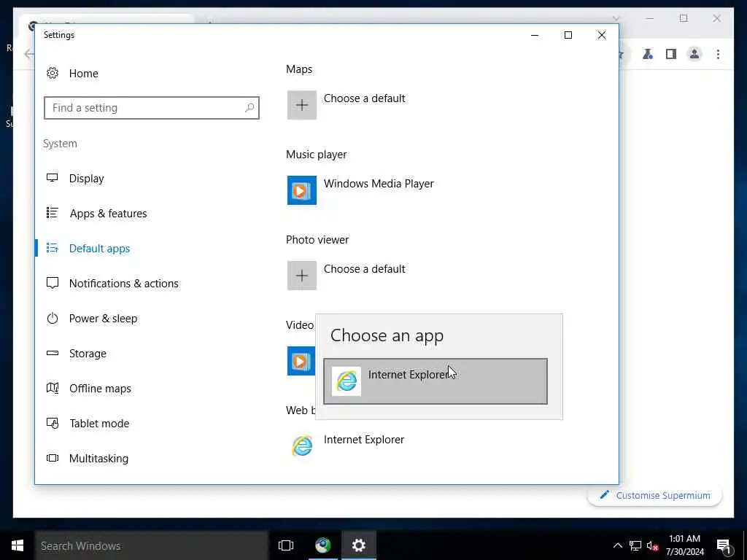This screenshot has height=560, width=747.
Task: Toggle the browser side panel icon
Action: (x=671, y=54)
